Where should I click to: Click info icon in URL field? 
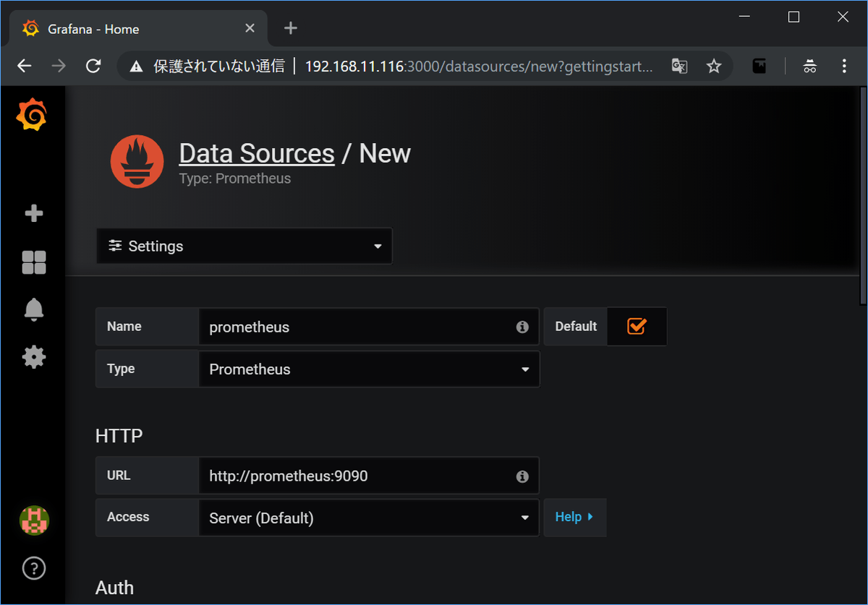[522, 477]
